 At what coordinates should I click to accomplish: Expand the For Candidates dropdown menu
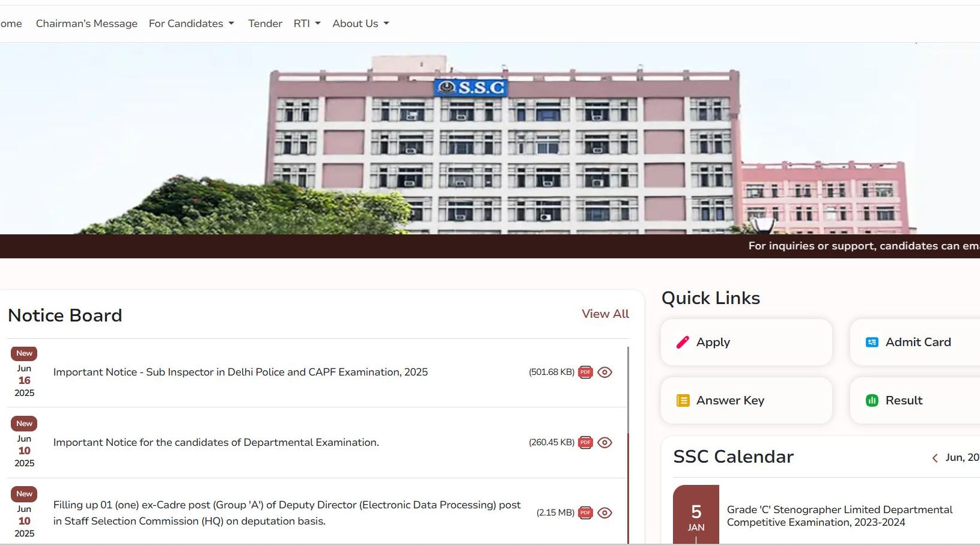pos(191,23)
